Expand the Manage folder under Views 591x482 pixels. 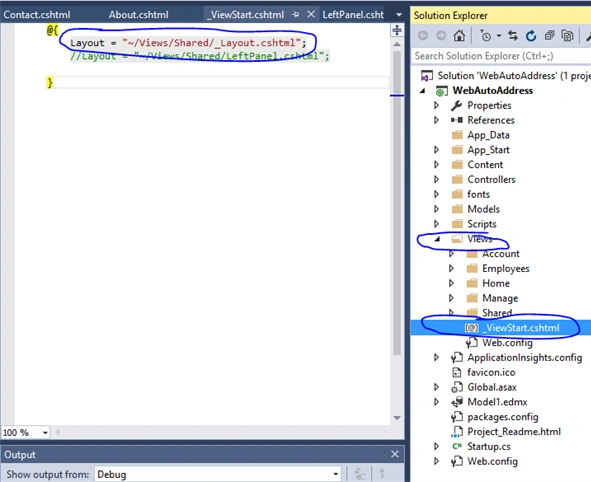coord(451,298)
